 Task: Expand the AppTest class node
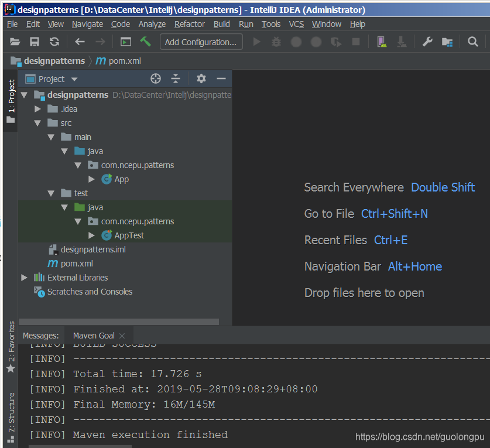[91, 235]
